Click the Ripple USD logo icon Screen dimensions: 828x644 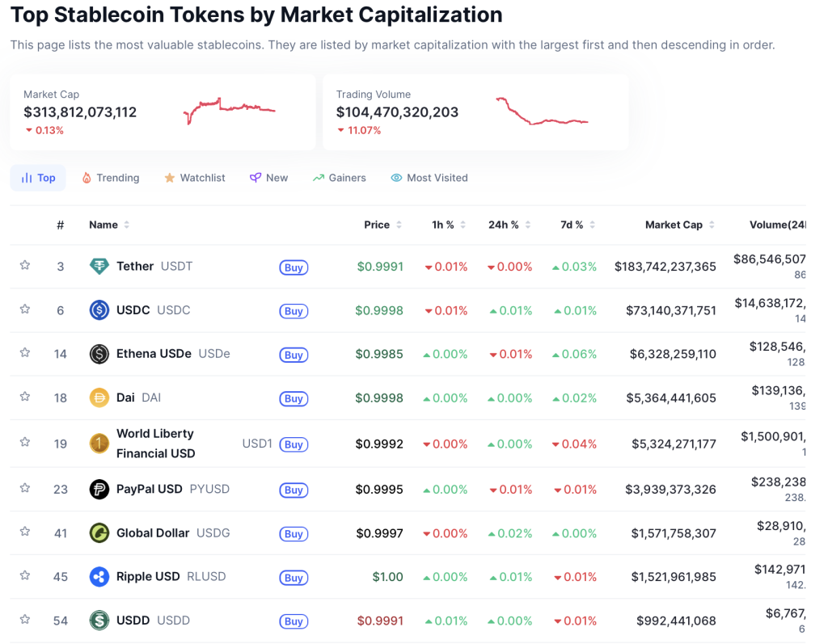[99, 576]
